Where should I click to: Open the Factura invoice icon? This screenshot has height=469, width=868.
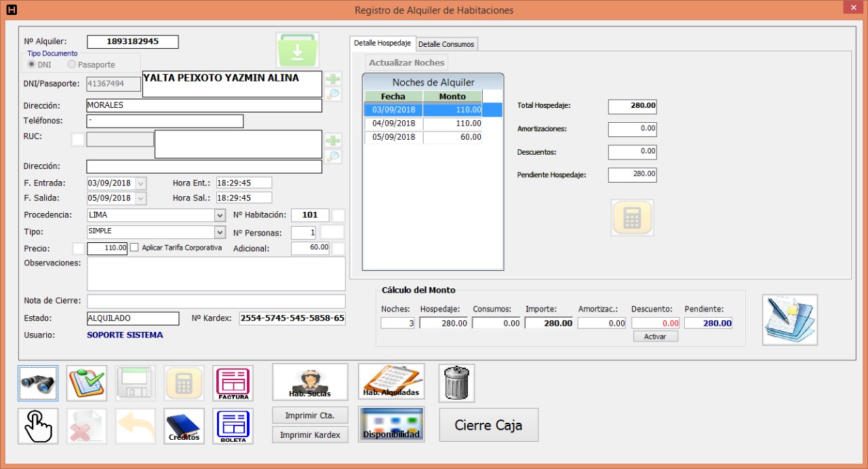click(x=233, y=383)
